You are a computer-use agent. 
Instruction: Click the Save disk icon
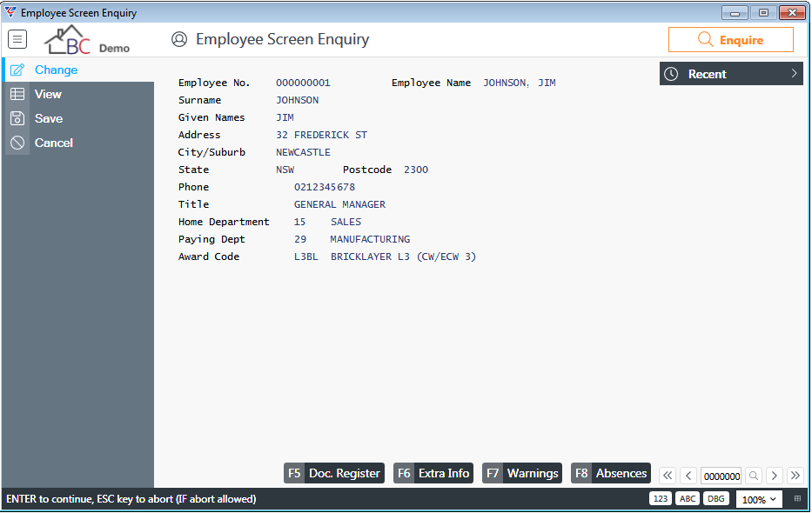point(17,118)
